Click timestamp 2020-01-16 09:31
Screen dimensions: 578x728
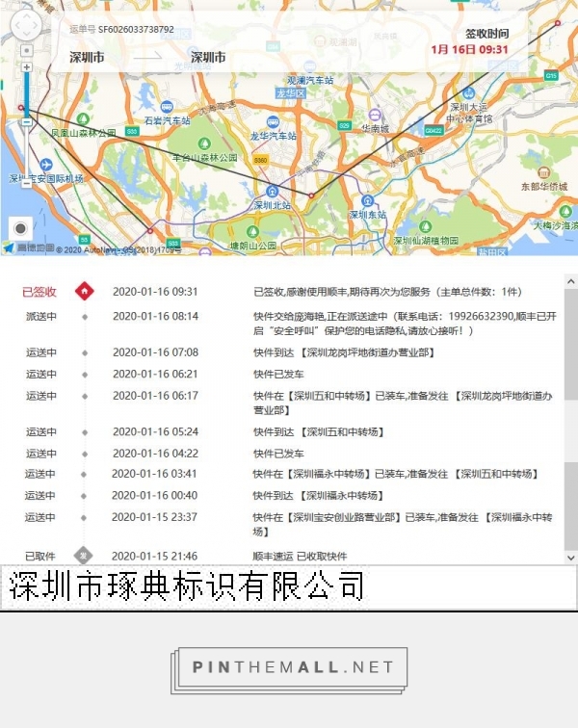tap(155, 292)
